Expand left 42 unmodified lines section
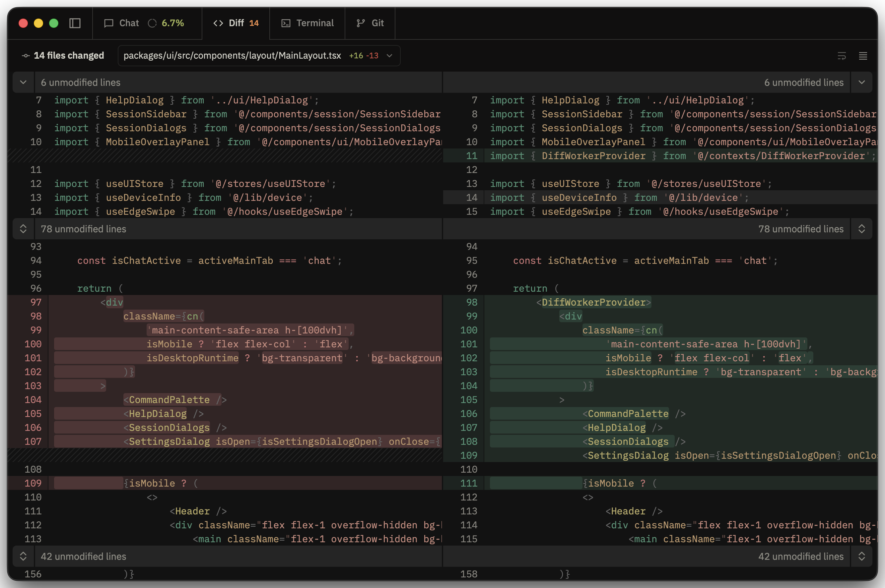Image resolution: width=885 pixels, height=588 pixels. [23, 556]
